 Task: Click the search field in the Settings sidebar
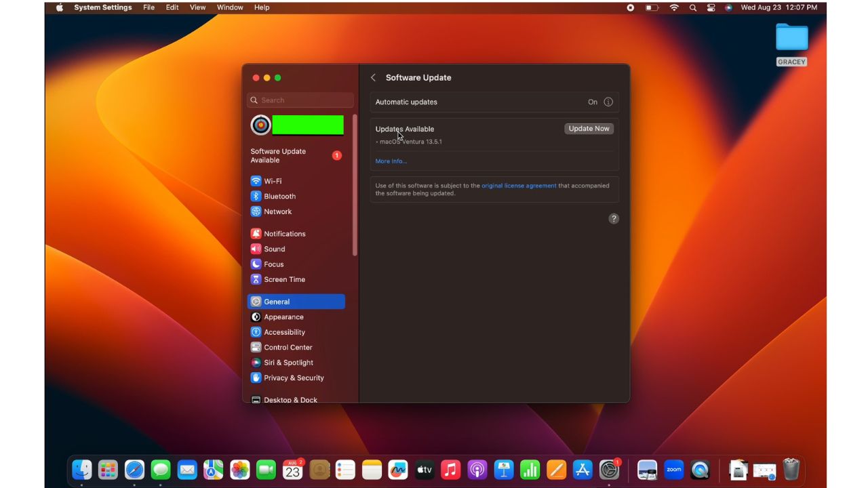300,100
